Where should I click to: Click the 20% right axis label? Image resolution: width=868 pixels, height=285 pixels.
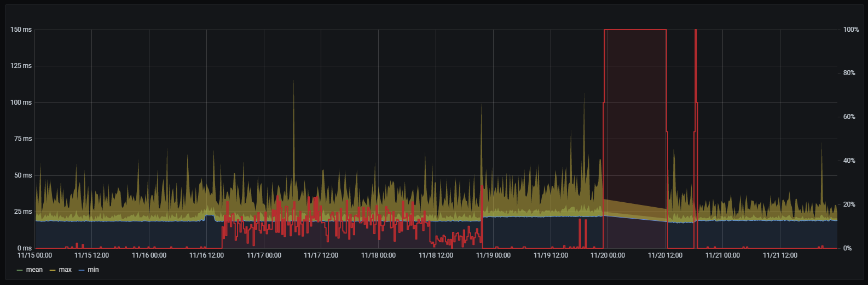849,204
